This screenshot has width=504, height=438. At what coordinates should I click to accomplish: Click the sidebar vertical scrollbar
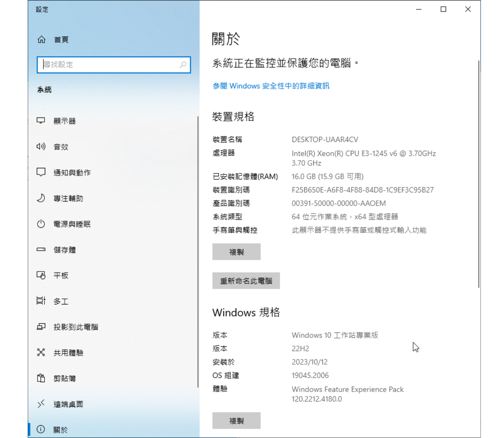click(x=198, y=252)
